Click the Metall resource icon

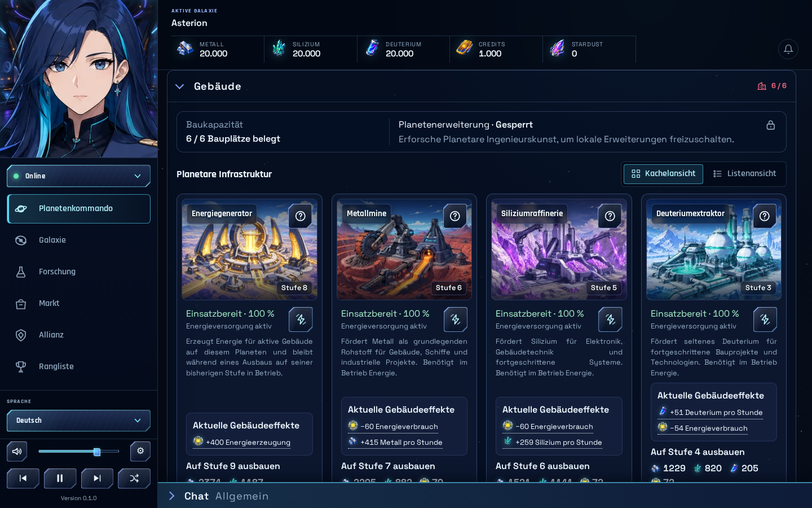(185, 49)
